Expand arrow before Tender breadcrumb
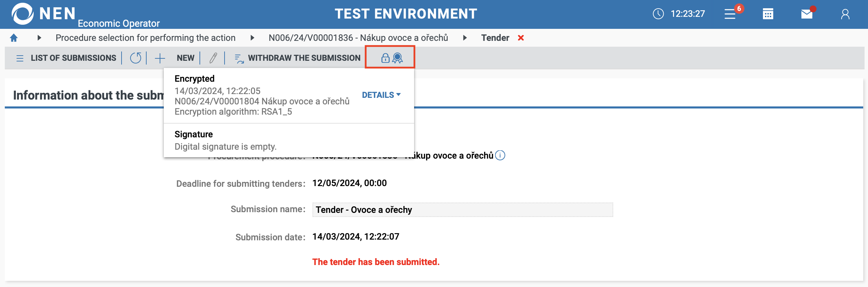Viewport: 868px width, 287px height. (465, 38)
